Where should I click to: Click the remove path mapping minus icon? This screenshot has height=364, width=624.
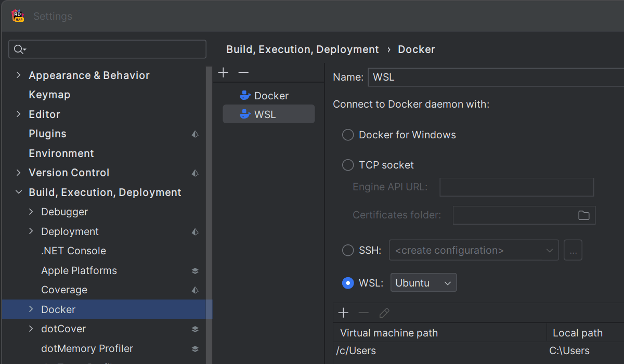point(363,313)
